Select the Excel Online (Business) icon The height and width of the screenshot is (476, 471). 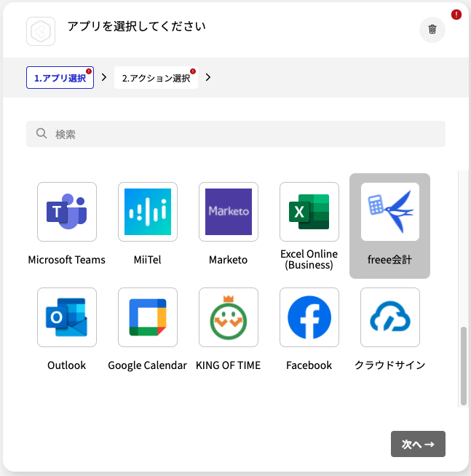pyautogui.click(x=309, y=212)
